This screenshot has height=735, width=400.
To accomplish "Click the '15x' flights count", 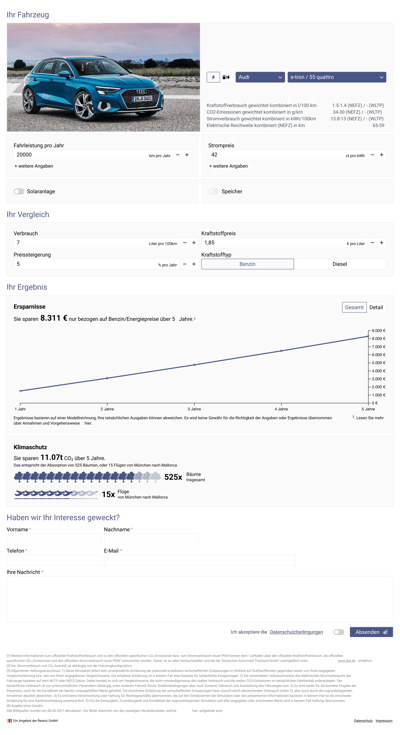I will pos(108,494).
